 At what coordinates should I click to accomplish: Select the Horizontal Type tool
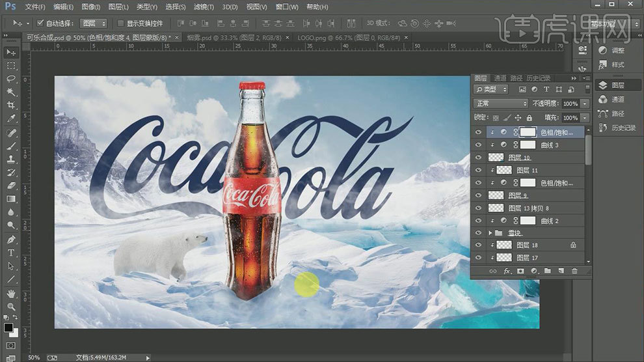[x=11, y=253]
